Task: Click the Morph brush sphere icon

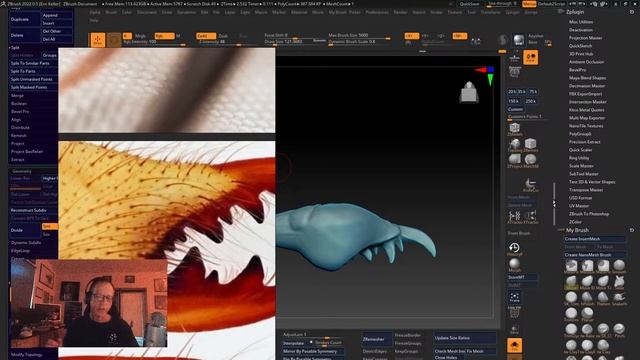Action: click(x=514, y=264)
